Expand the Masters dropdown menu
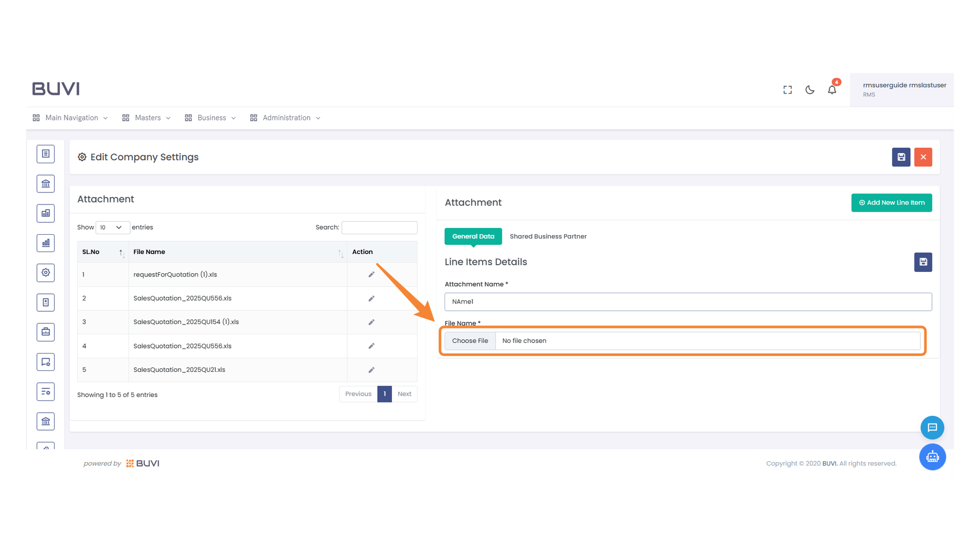Screen dimensions: 980x551 (x=147, y=118)
